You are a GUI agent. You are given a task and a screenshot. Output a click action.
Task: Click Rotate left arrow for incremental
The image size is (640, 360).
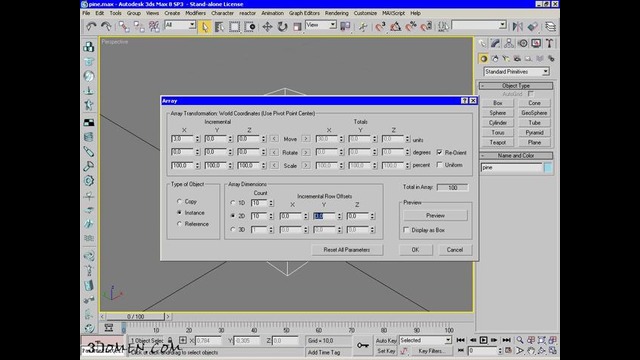click(274, 152)
